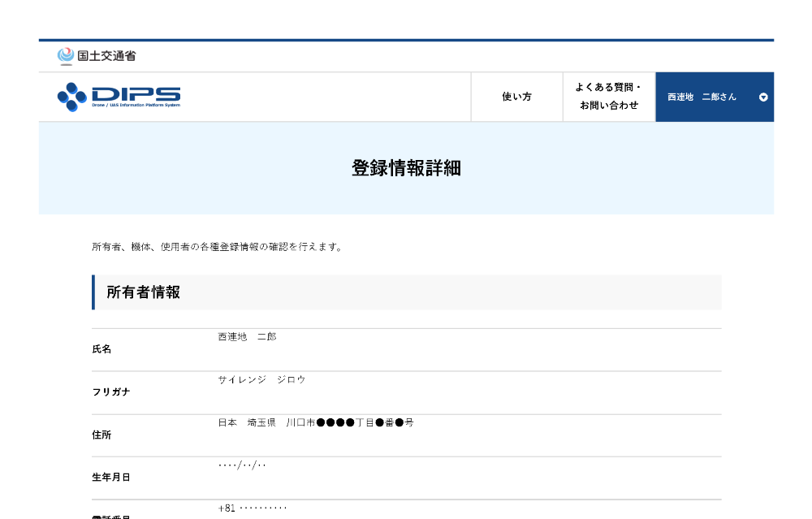Image resolution: width=812 pixels, height=519 pixels.
Task: Click the 国土交通省 ministry logo
Action: [x=97, y=56]
